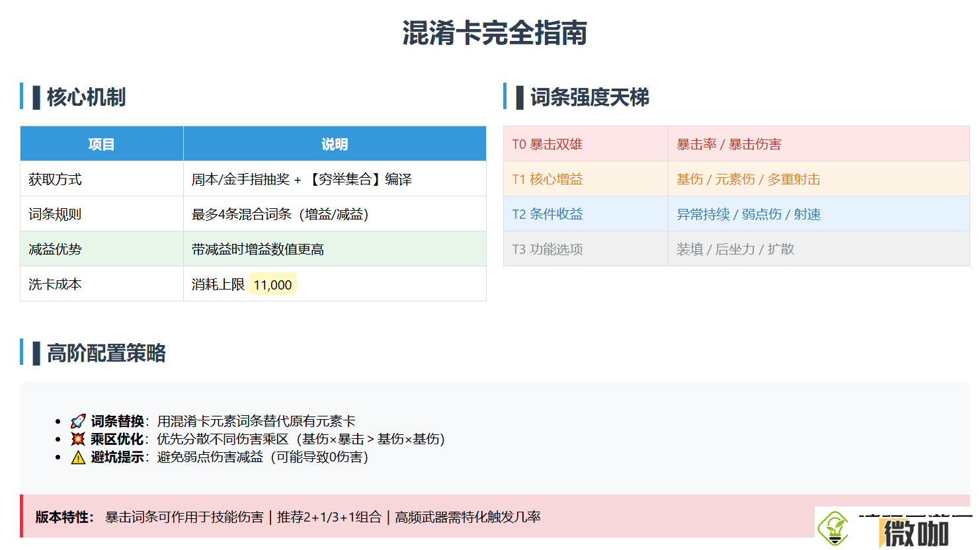Click the page title 混淆卡完全指南

pyautogui.click(x=495, y=33)
